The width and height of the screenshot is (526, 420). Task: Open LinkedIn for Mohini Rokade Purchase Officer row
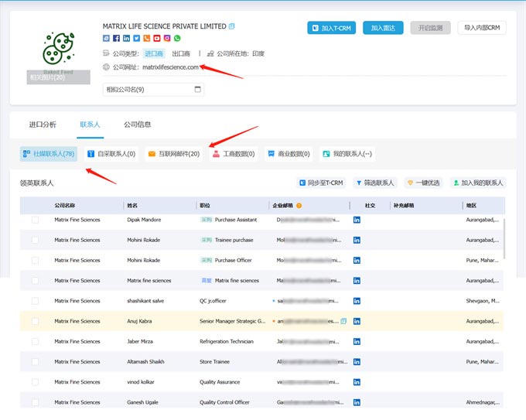357,261
